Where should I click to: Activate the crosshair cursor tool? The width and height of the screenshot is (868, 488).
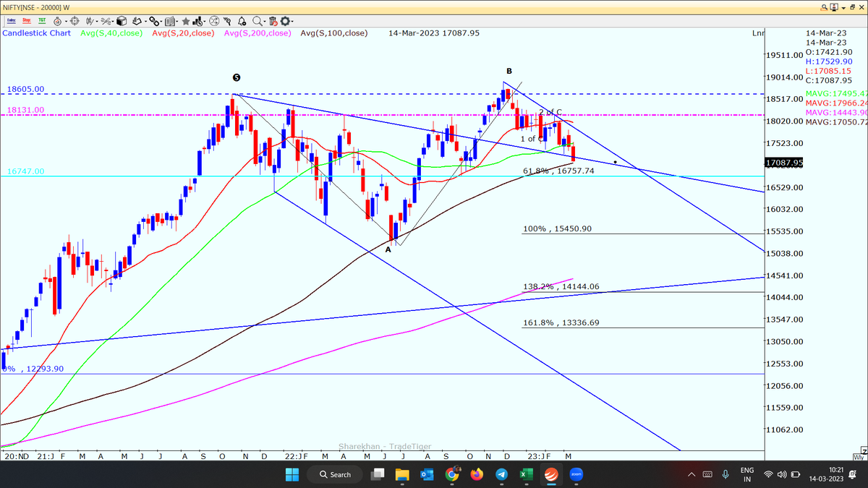click(x=75, y=22)
